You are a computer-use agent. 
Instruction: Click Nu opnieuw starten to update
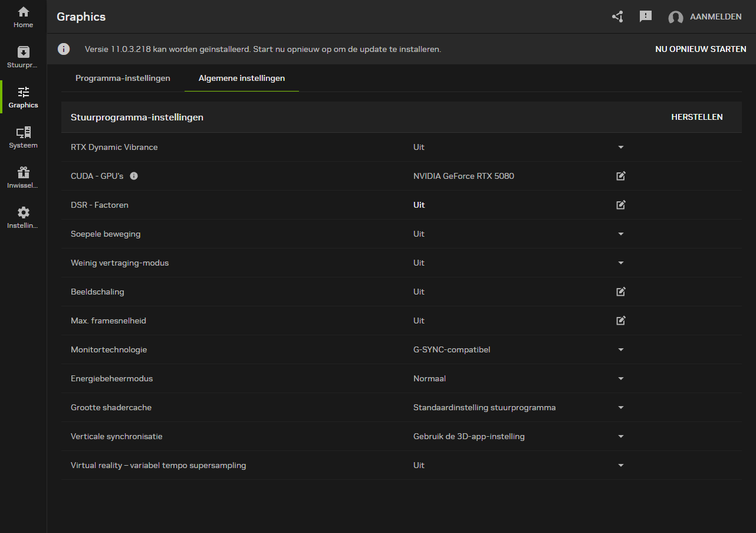point(701,49)
